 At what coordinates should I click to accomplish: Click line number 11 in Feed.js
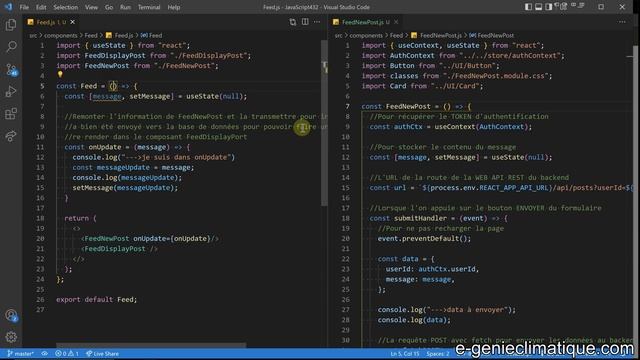(x=40, y=147)
